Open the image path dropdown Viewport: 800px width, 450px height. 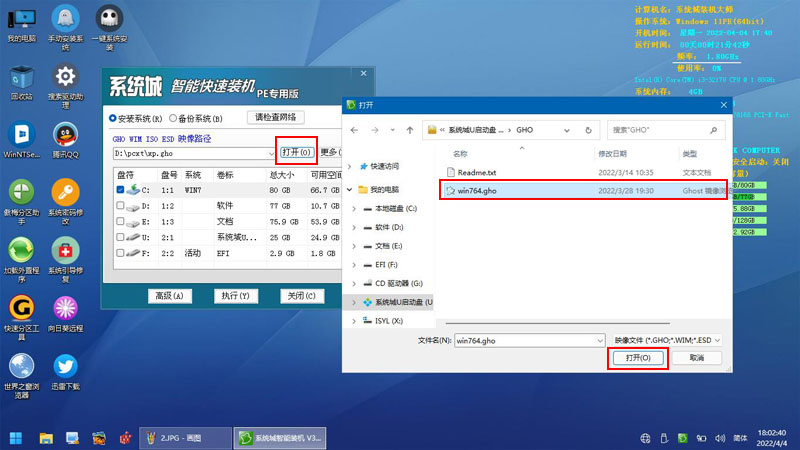[x=271, y=153]
